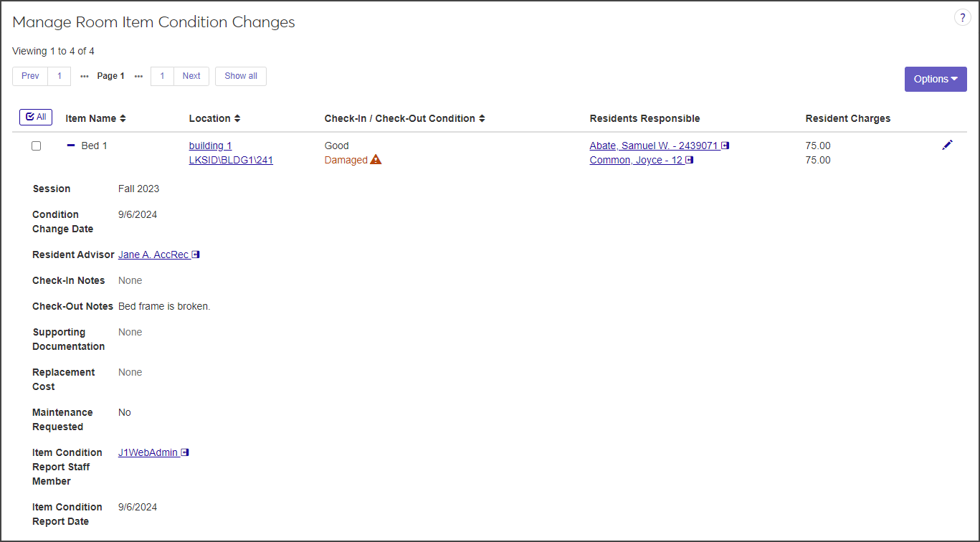
Task: Open the help question mark icon
Action: pyautogui.click(x=962, y=18)
